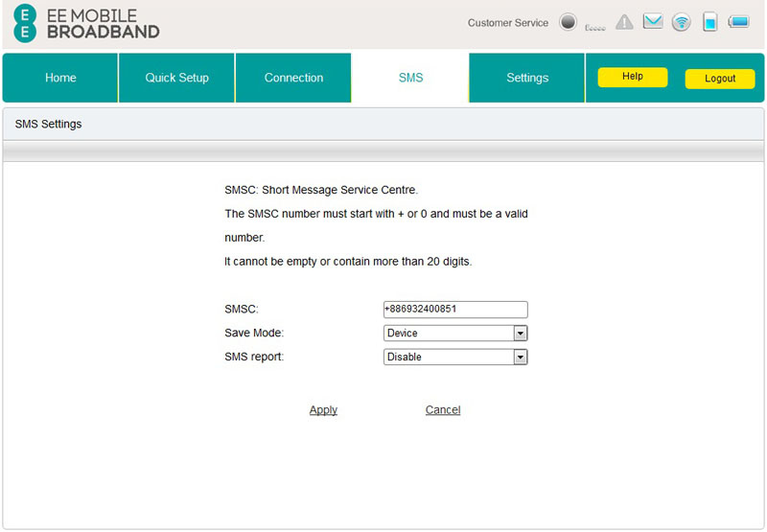This screenshot has width=767, height=532.
Task: Click the round connection status indicator icon
Action: click(x=568, y=22)
